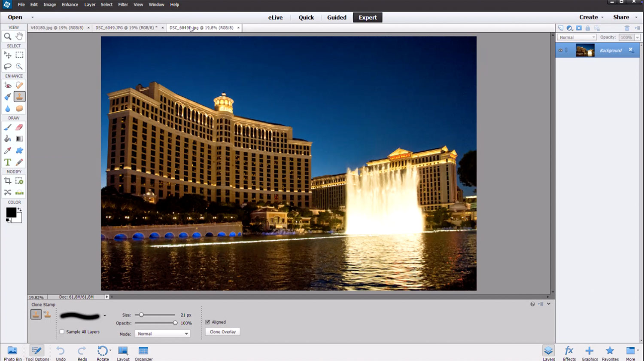Screen dimensions: 644x361
Task: Uncheck the Aligned checkbox
Action: click(208, 322)
